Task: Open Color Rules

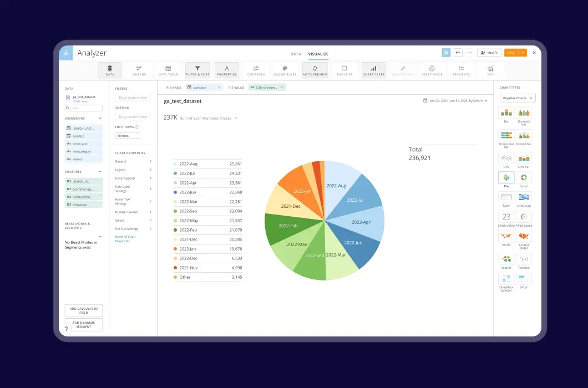Action: pos(285,69)
